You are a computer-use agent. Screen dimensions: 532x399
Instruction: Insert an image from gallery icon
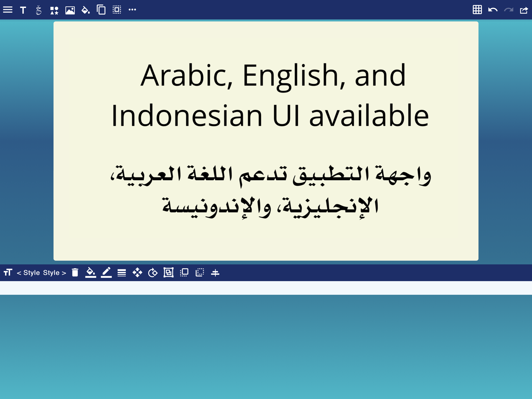[70, 10]
